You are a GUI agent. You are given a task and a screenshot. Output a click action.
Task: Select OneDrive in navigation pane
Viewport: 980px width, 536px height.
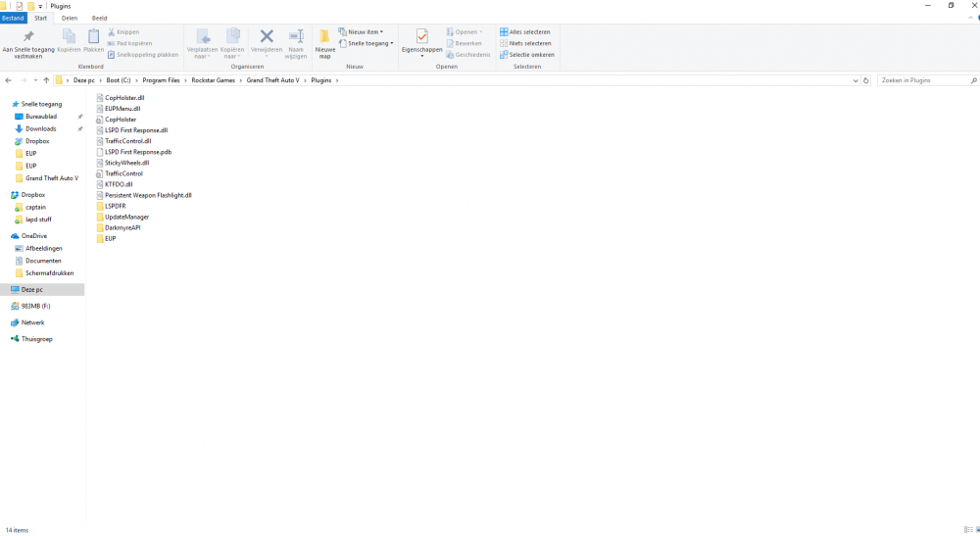coord(33,235)
